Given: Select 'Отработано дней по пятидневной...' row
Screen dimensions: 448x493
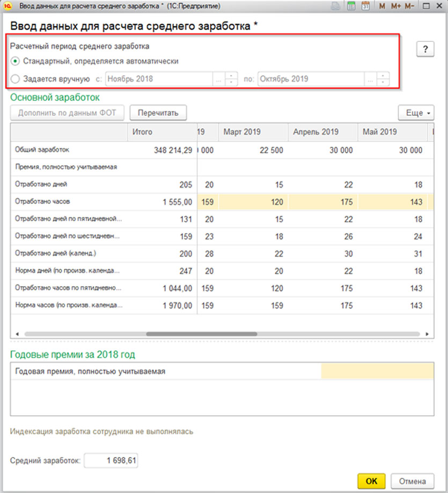Looking at the screenshot, I should tap(69, 219).
